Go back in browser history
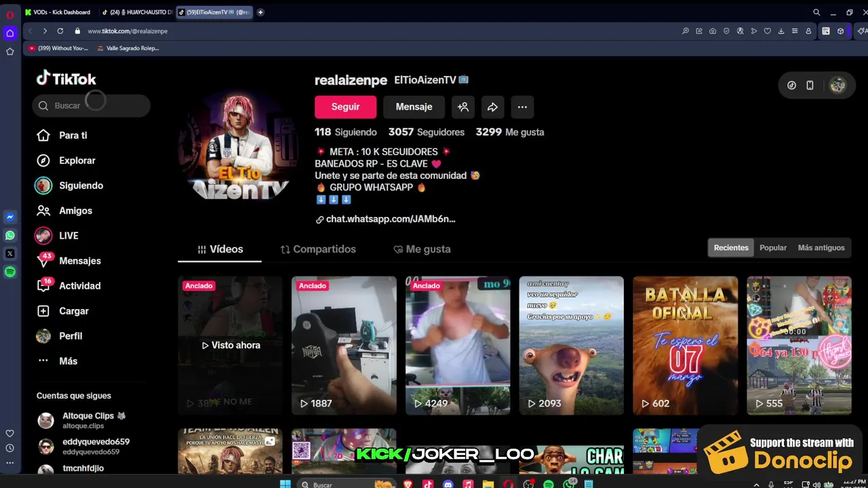The width and height of the screenshot is (868, 488). 30,31
